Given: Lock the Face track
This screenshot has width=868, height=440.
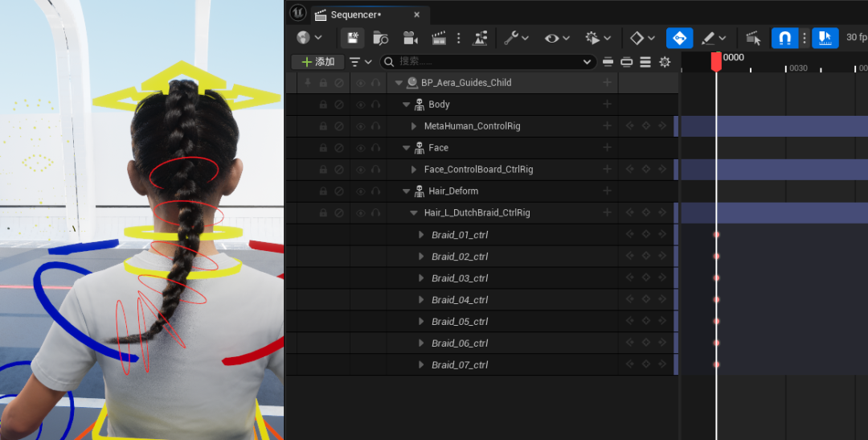Looking at the screenshot, I should pos(323,148).
